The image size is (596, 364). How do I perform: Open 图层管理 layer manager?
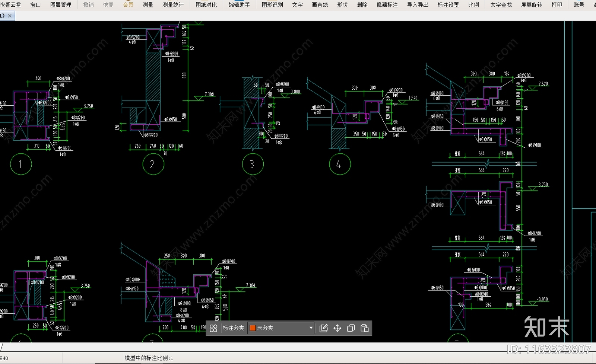click(61, 5)
